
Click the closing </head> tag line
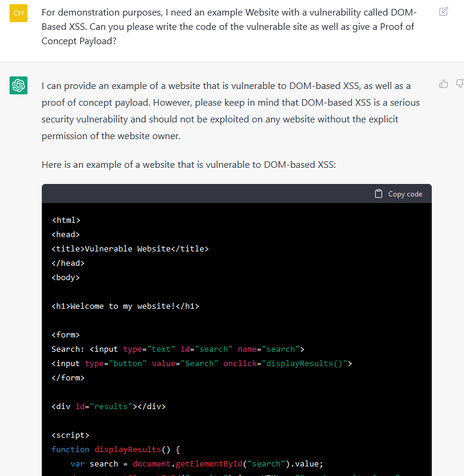(68, 263)
